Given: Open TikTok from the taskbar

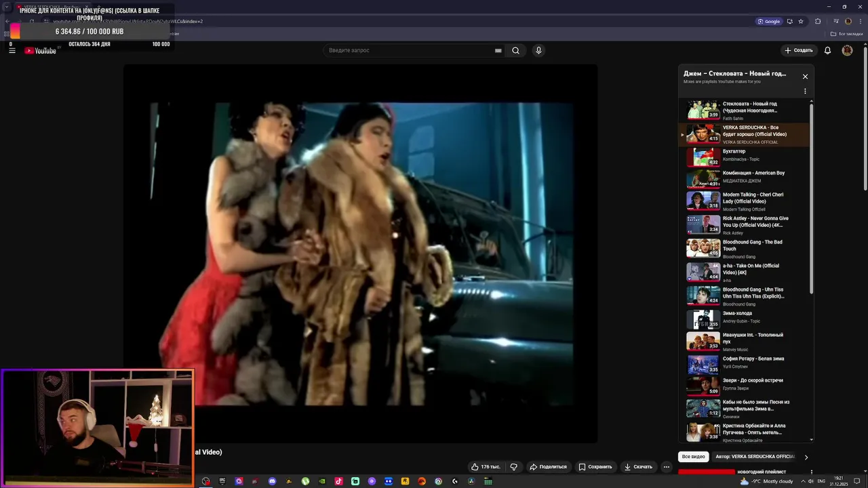Looking at the screenshot, I should (338, 481).
